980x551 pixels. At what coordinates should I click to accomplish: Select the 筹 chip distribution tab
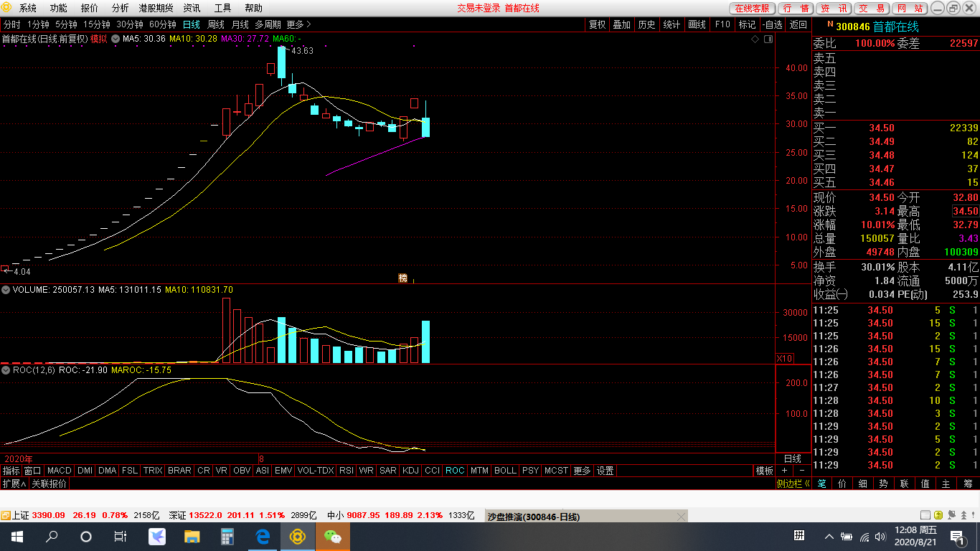968,484
